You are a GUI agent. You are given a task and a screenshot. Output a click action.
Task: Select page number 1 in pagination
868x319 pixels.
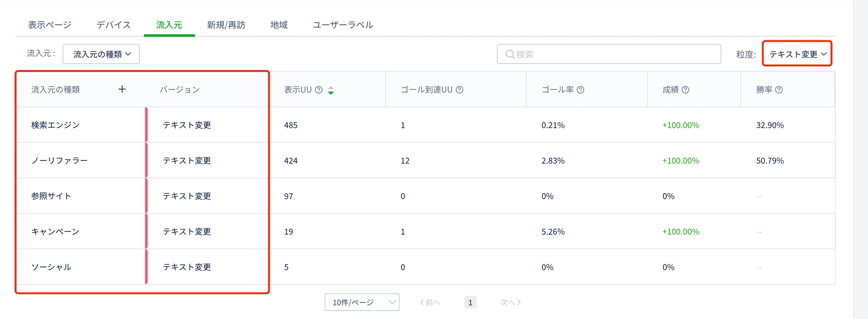tap(470, 302)
